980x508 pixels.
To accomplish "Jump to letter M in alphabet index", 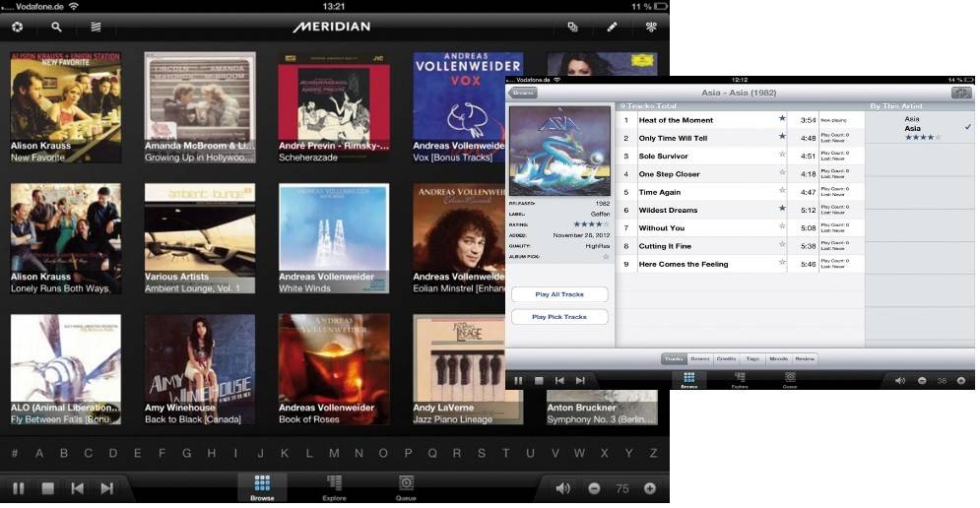I will (x=334, y=453).
